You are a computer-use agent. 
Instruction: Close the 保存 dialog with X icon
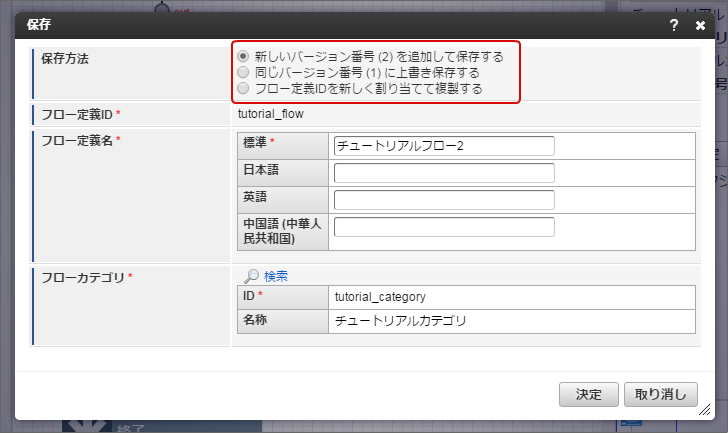point(700,26)
